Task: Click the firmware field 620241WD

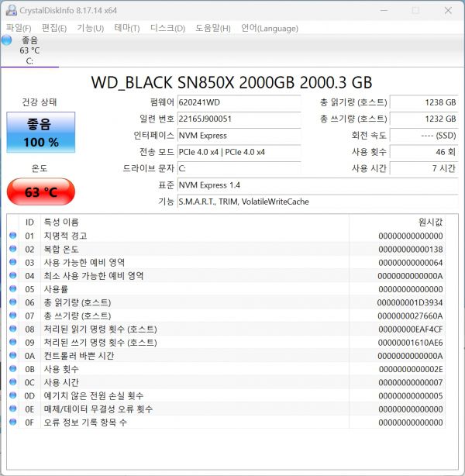Action: [x=239, y=102]
